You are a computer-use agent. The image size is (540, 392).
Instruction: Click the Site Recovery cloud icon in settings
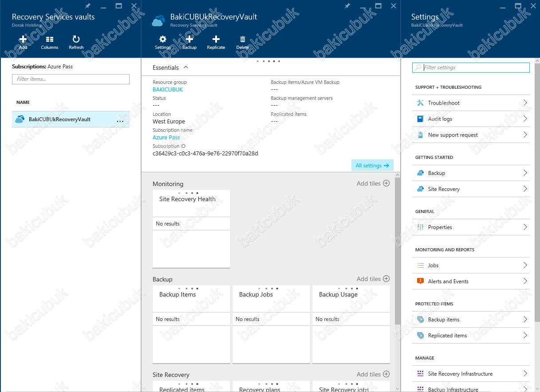click(x=420, y=189)
